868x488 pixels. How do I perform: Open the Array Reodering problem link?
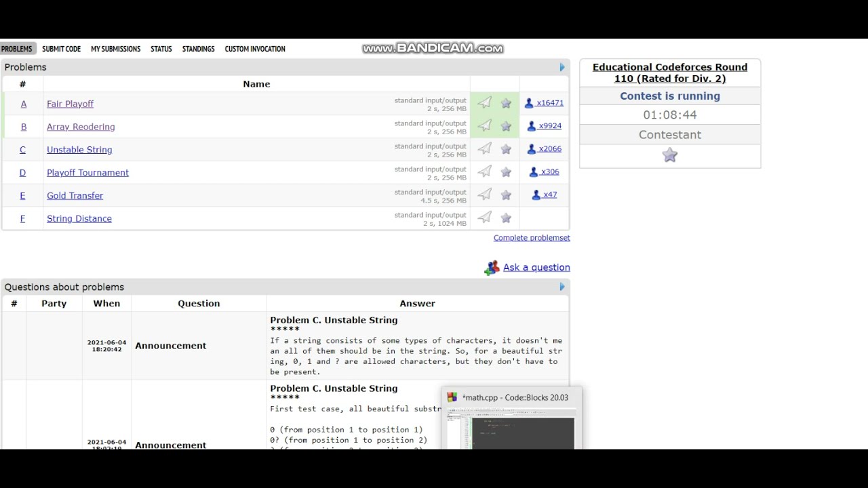(81, 127)
